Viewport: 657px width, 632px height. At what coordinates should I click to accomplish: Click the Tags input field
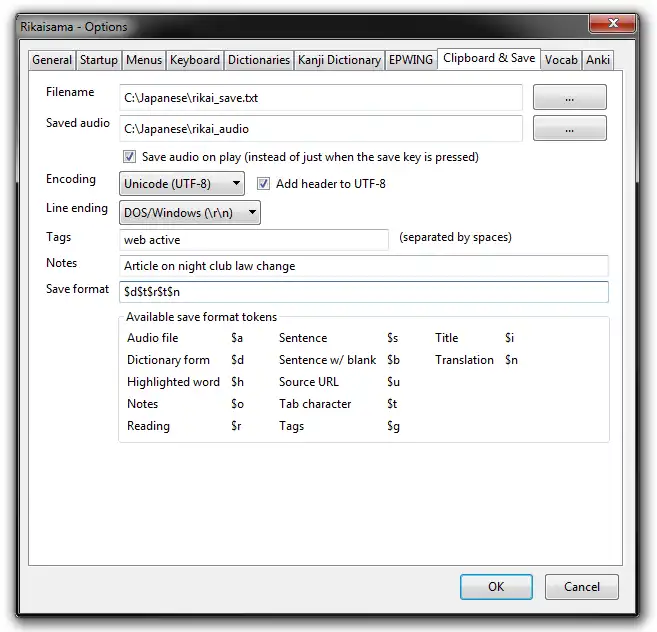(254, 240)
